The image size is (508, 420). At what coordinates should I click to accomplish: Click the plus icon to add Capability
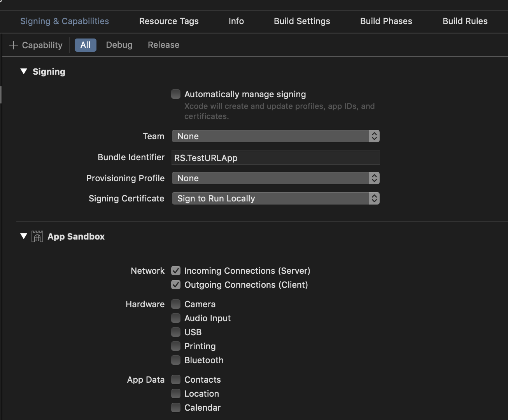[x=14, y=45]
